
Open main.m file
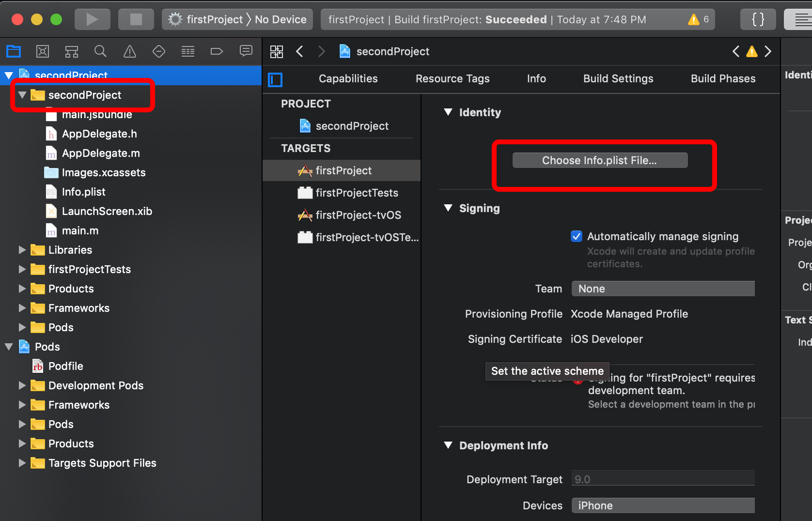coord(80,230)
